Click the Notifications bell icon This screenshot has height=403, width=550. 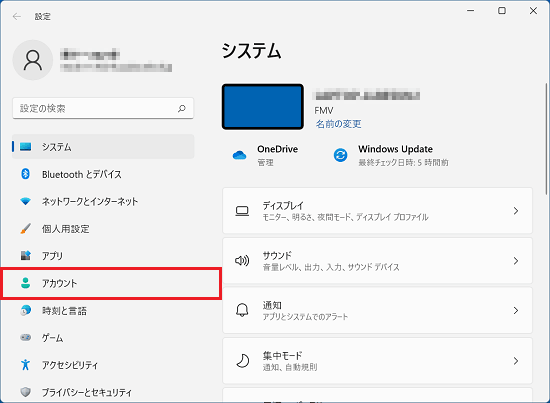(x=242, y=310)
